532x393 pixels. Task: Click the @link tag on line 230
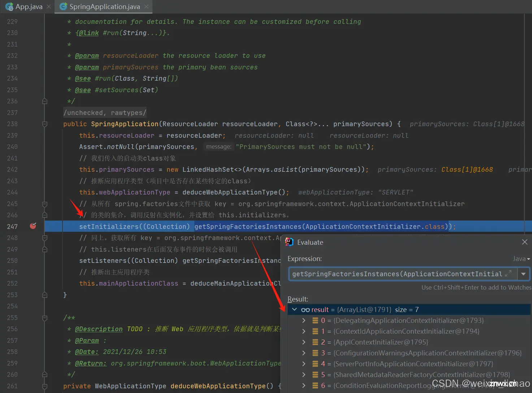[x=88, y=33]
